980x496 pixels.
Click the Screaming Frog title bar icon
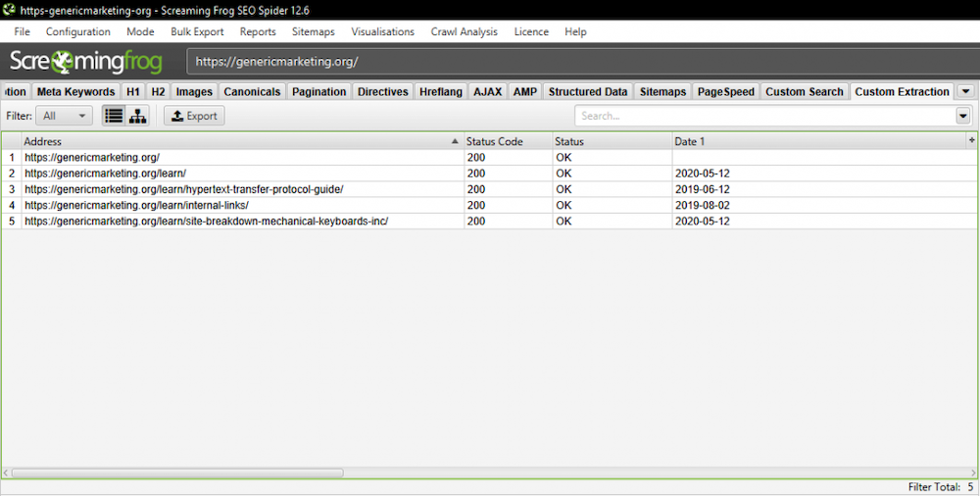[9, 10]
